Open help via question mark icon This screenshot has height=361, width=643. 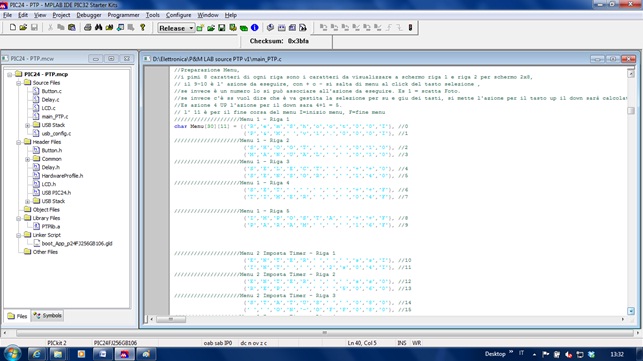click(x=142, y=27)
